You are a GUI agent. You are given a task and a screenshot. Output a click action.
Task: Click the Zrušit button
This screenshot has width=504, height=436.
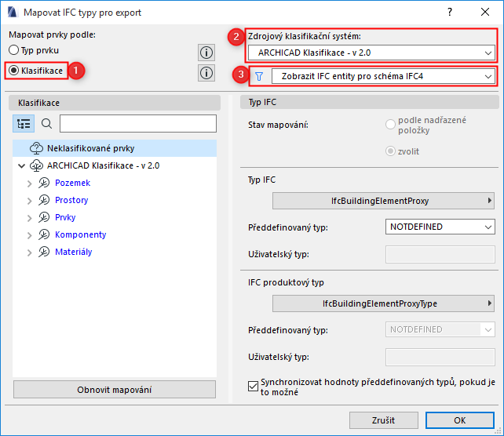point(383,420)
